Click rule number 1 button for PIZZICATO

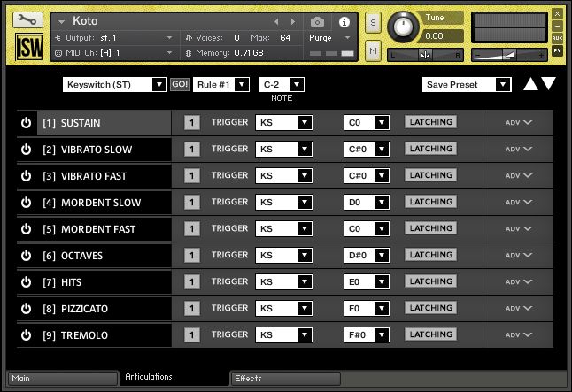pos(192,309)
